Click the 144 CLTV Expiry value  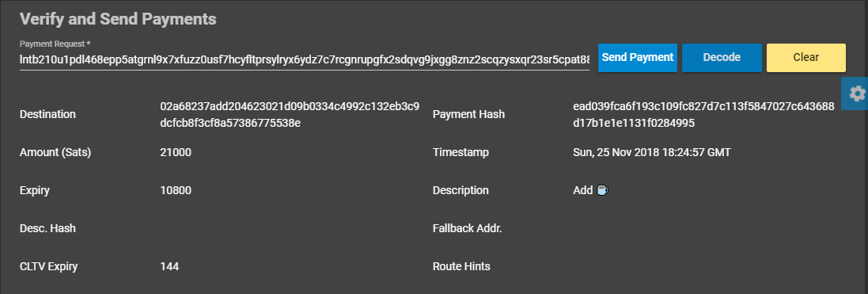click(x=169, y=267)
